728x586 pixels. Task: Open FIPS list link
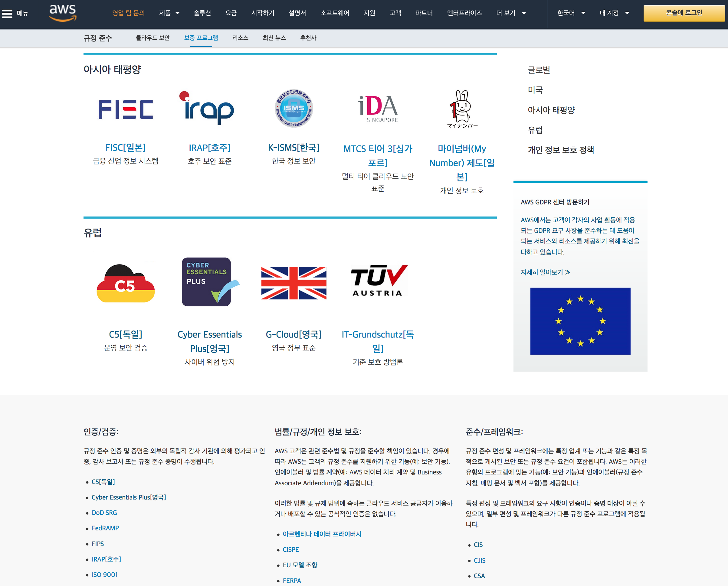[98, 544]
